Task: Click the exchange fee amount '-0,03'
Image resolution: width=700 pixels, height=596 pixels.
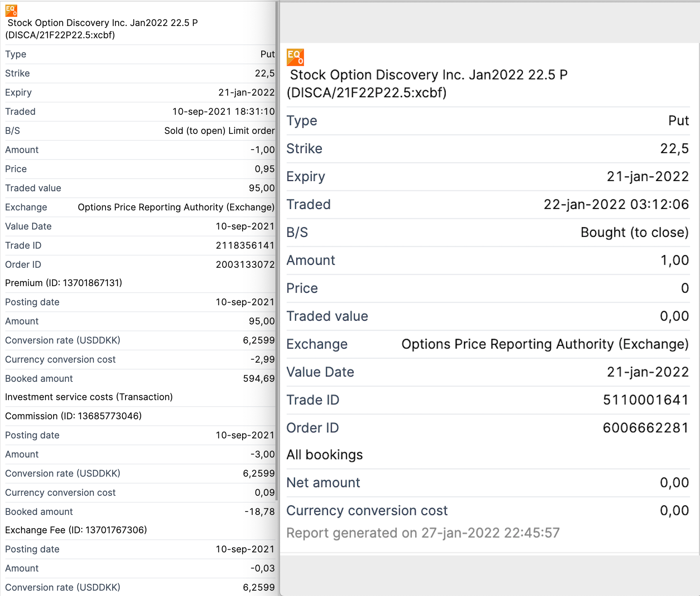Action: pos(262,568)
